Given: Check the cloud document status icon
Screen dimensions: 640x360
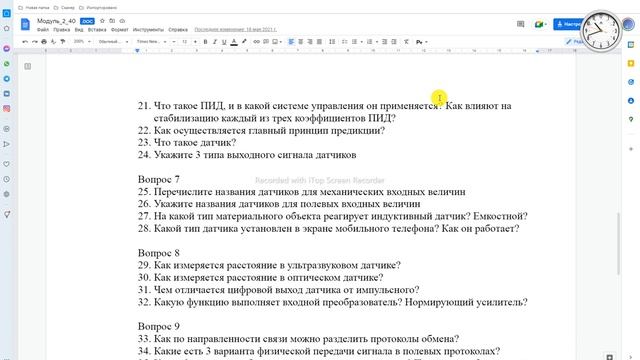Looking at the screenshot, I should coord(122,21).
